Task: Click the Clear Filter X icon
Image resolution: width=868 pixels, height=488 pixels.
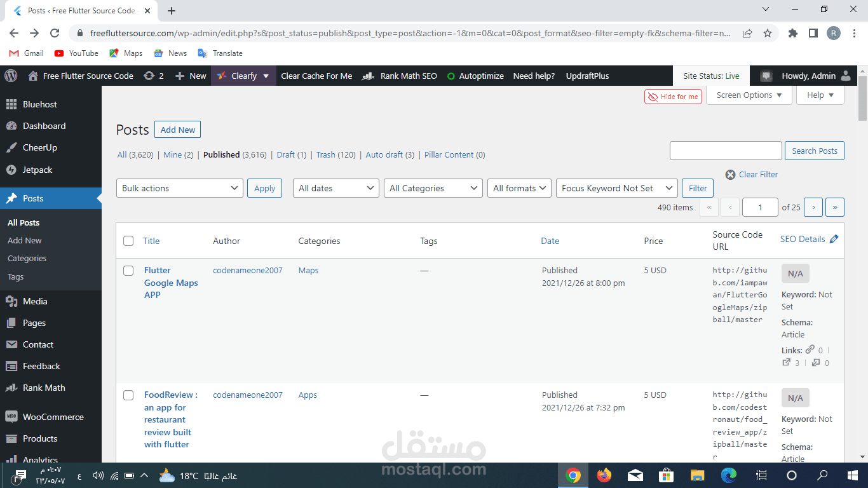Action: click(x=731, y=175)
